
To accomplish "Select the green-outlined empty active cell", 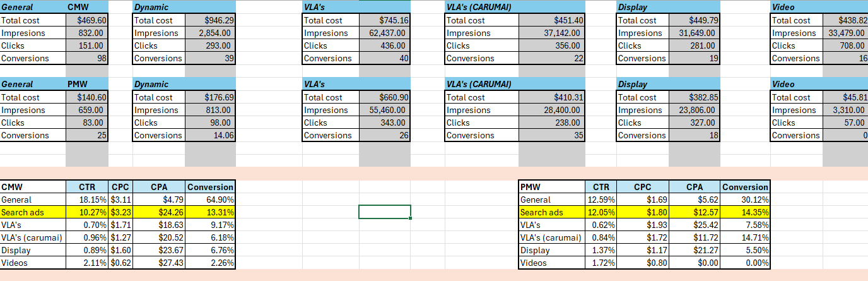I will pos(384,212).
